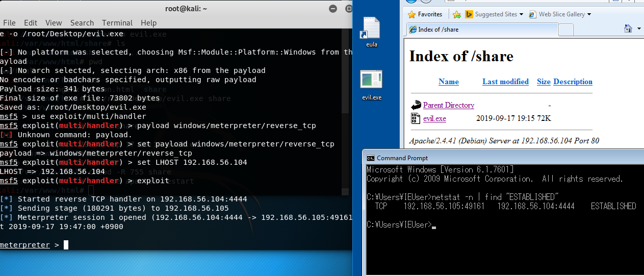
Task: Open the Terminal menu
Action: [117, 23]
